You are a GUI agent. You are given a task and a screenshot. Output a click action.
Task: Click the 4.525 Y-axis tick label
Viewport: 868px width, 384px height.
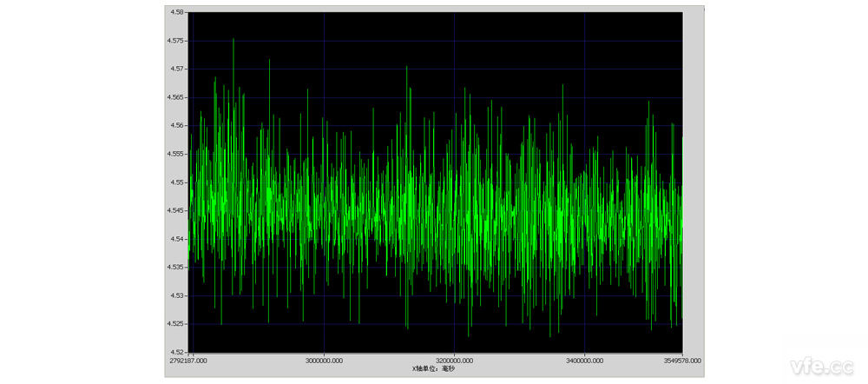tap(177, 323)
